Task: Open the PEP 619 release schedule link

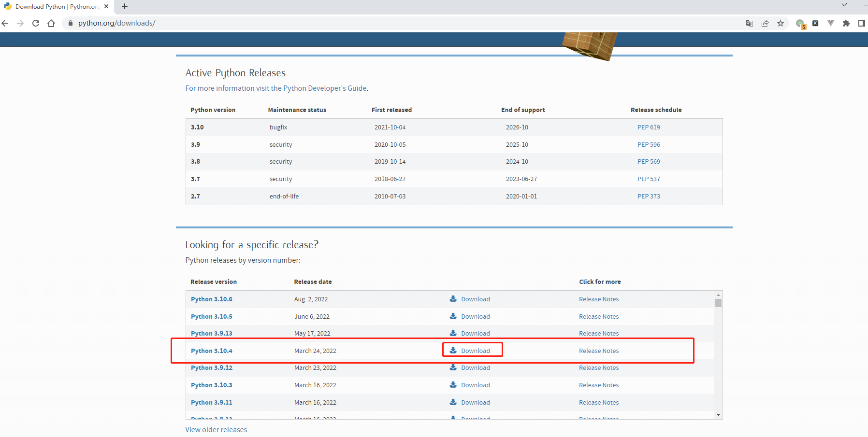Action: coord(649,127)
